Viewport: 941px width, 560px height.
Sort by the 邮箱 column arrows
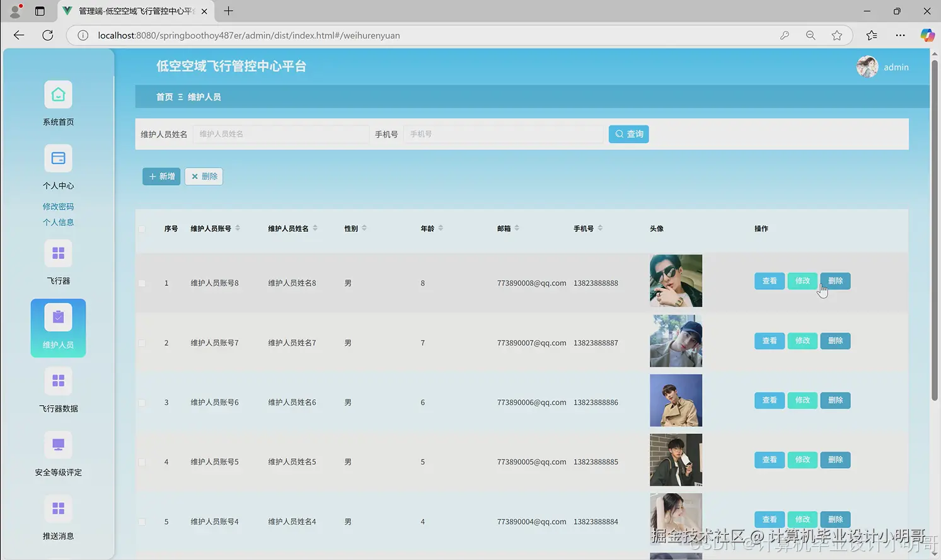[x=517, y=228]
